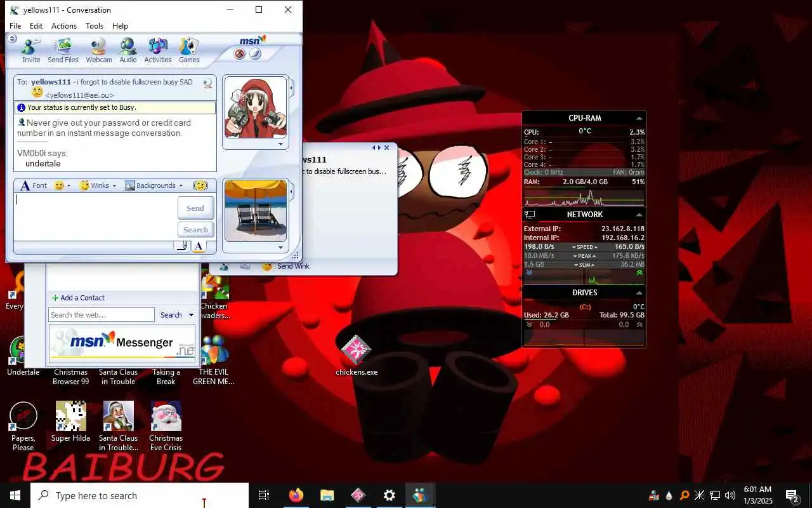Click the msn Messenger .net banner
This screenshot has width=812, height=508.
[122, 343]
